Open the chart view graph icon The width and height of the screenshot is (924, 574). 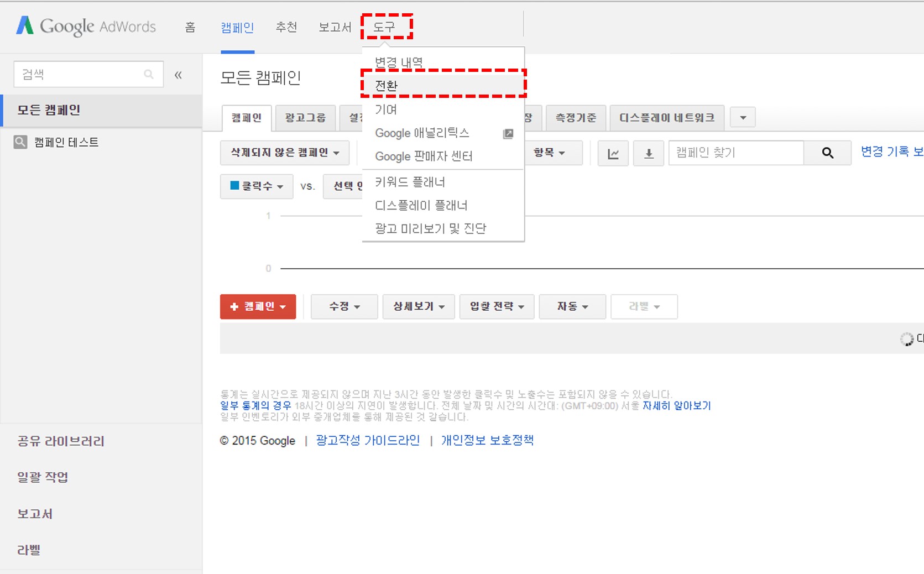[x=613, y=153]
